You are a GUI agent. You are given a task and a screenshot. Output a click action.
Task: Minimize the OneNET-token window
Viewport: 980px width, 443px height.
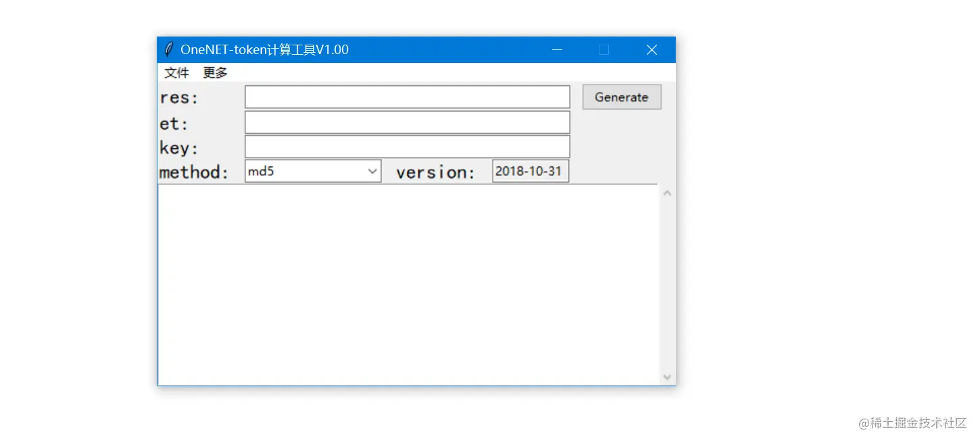pos(558,50)
